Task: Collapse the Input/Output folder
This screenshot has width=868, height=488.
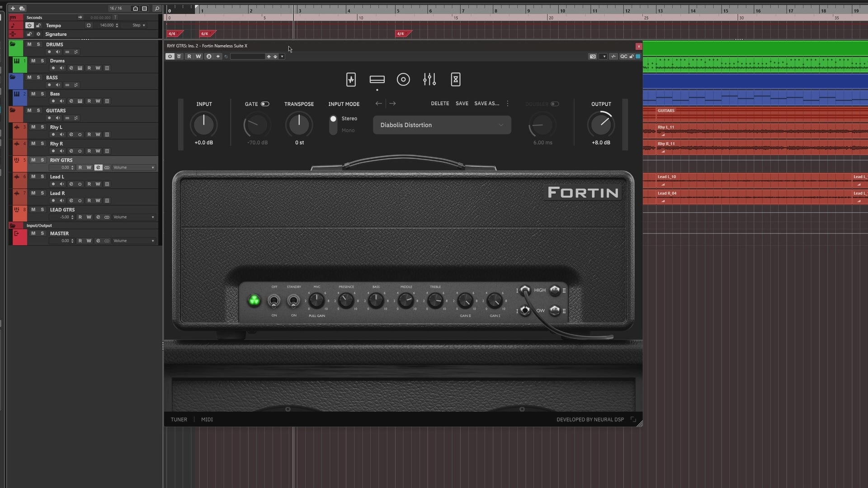Action: pos(13,225)
